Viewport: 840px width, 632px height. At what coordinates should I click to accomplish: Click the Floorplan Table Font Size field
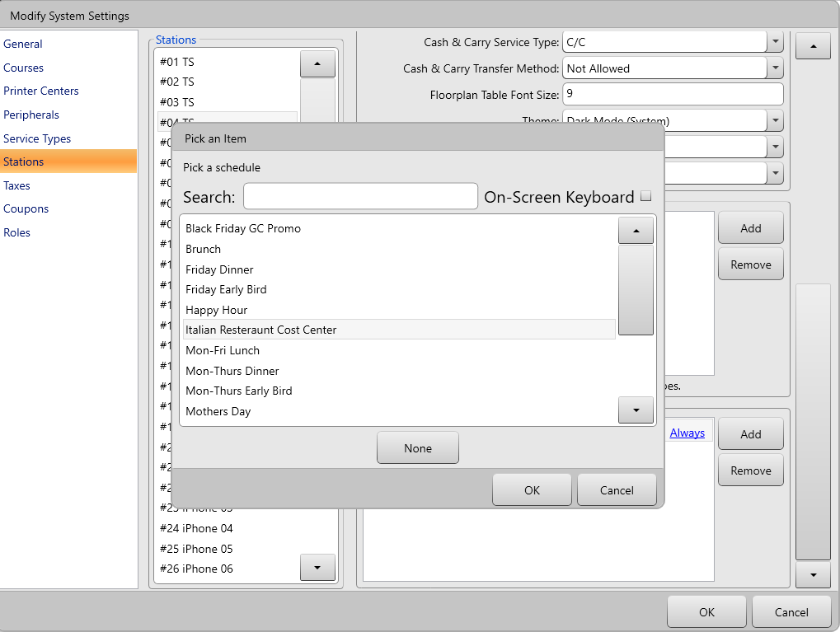673,94
